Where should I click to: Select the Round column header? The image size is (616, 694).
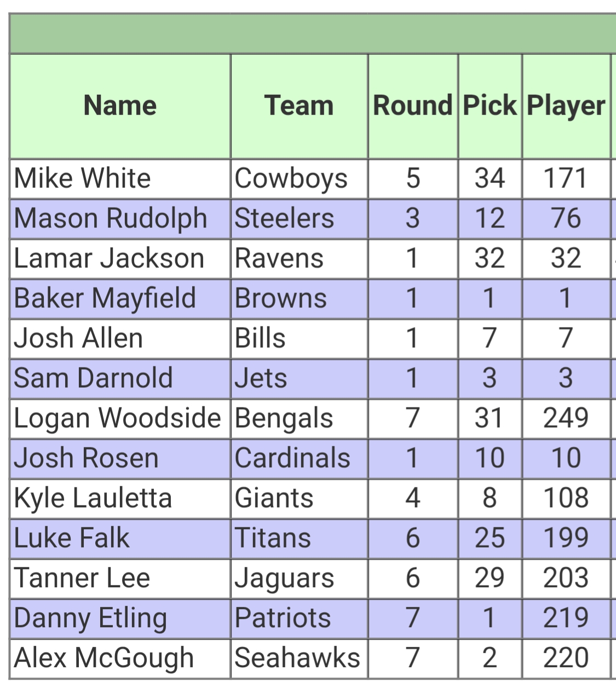pyautogui.click(x=413, y=106)
